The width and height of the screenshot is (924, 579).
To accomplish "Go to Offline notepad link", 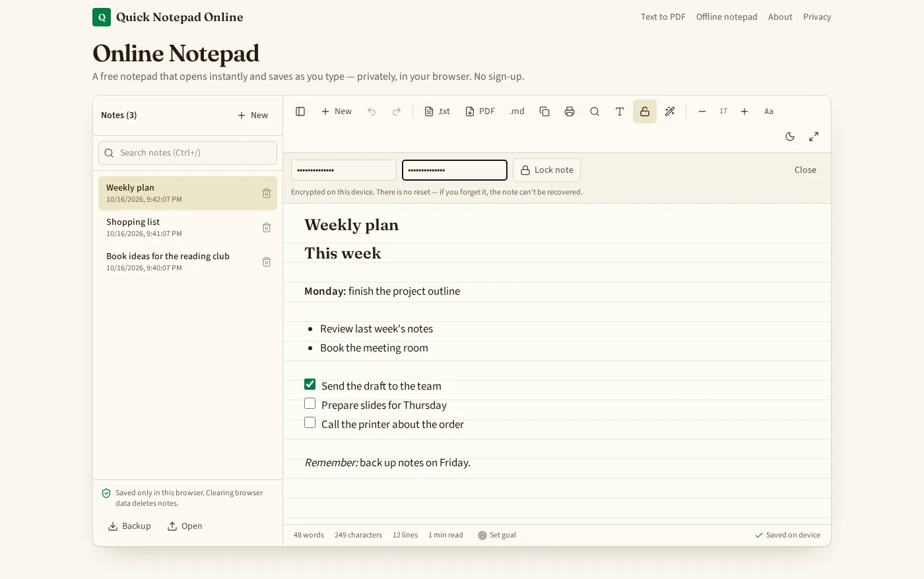I will click(x=727, y=17).
